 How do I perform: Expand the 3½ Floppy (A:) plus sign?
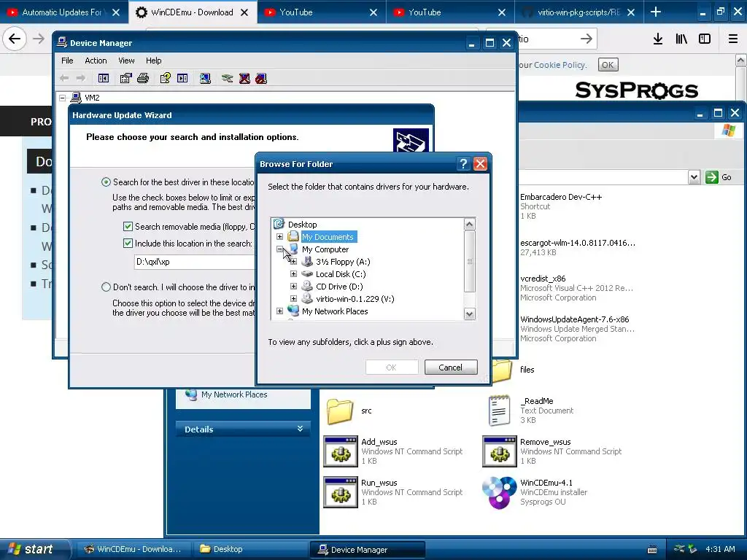[293, 262]
